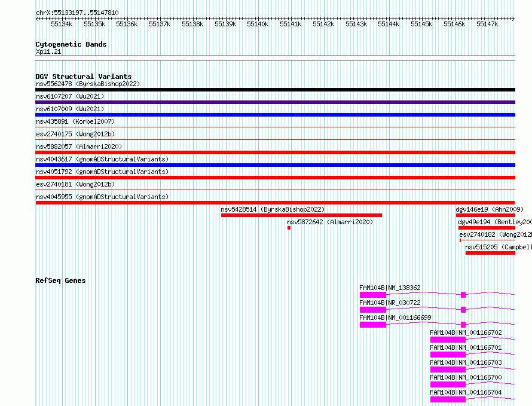Click the 55143k ruler tick label
Screen dimensions: 532x406
coord(356,24)
